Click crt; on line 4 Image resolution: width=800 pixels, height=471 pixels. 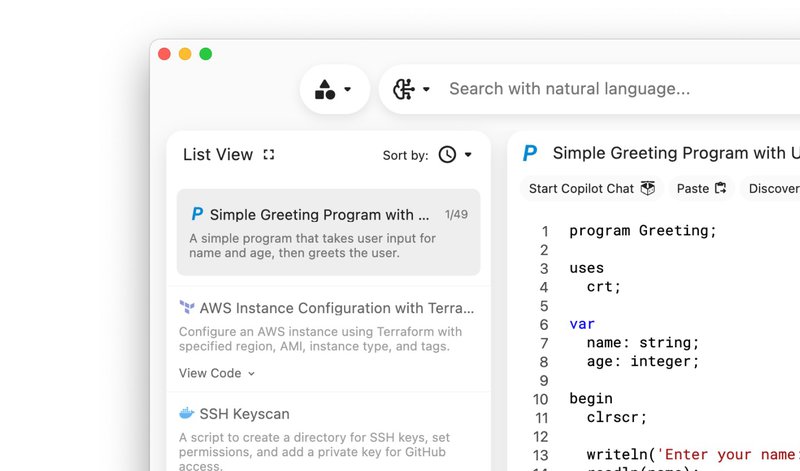pos(604,287)
